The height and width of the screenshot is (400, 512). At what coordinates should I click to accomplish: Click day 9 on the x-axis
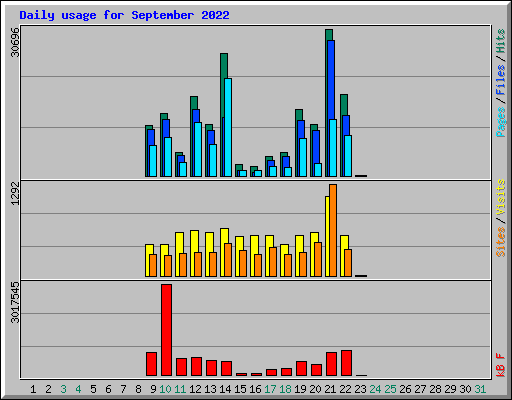click(153, 389)
